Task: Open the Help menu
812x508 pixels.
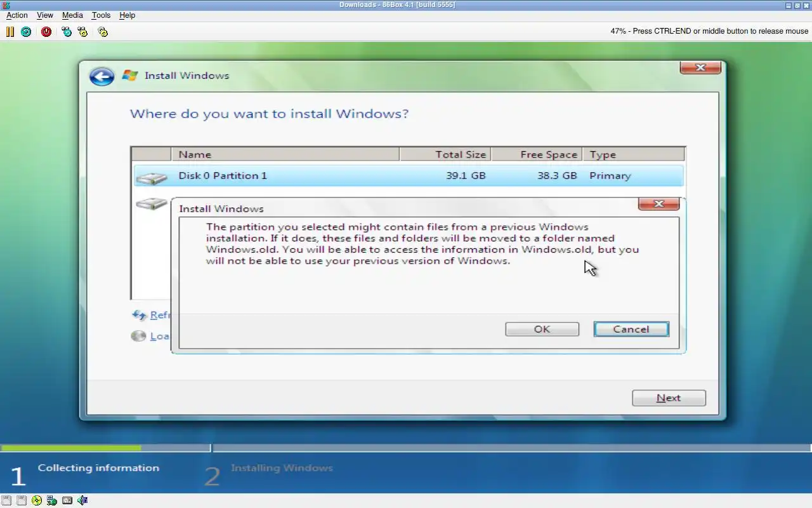Action: 128,15
